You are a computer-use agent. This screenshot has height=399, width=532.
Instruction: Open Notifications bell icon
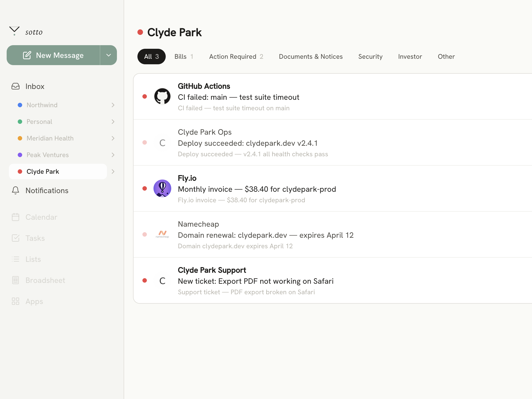coord(16,190)
